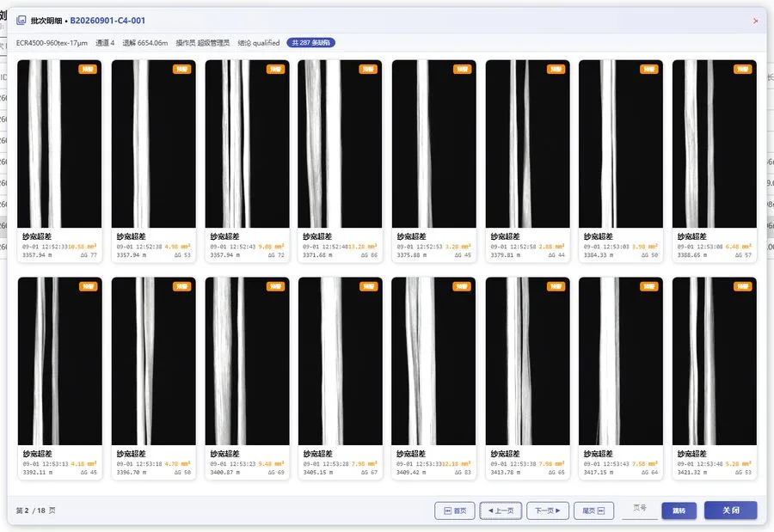Click the spec text ECR4500-960tex-17μm
The width and height of the screenshot is (774, 532).
[52, 43]
